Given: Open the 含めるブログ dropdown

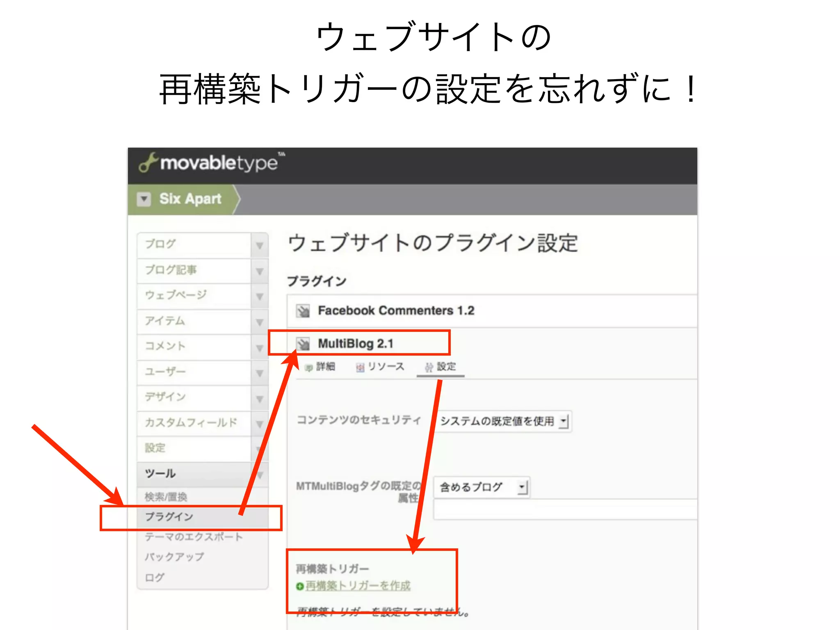Looking at the screenshot, I should (482, 487).
